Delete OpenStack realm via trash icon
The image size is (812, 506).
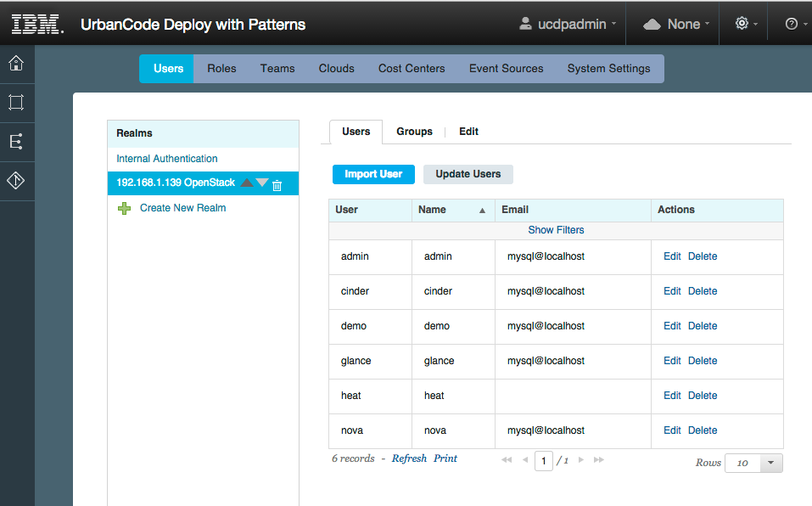277,185
